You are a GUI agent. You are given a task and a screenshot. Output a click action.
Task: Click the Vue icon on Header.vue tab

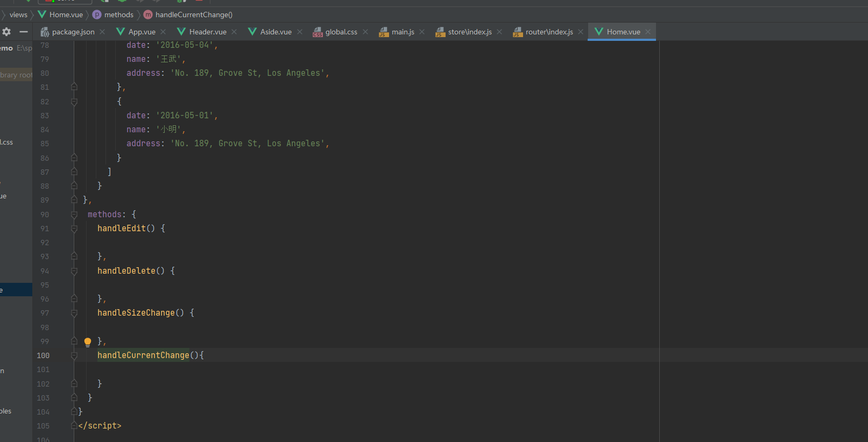pyautogui.click(x=181, y=32)
